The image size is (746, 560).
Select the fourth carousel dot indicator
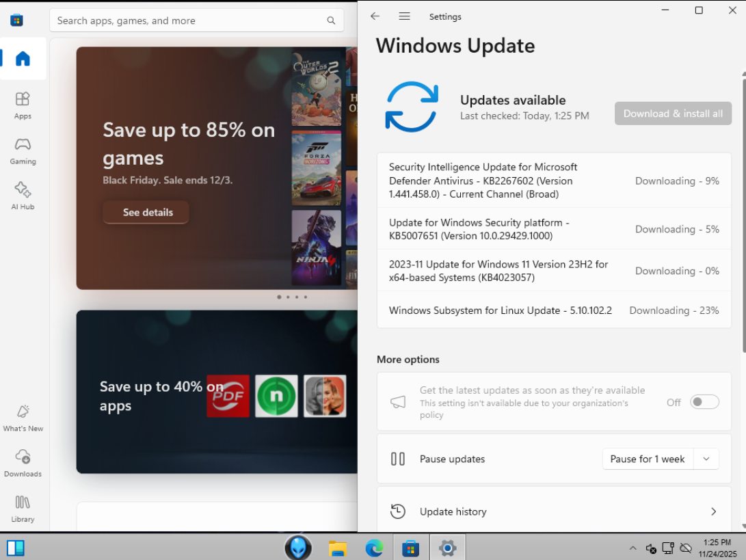pos(306,297)
